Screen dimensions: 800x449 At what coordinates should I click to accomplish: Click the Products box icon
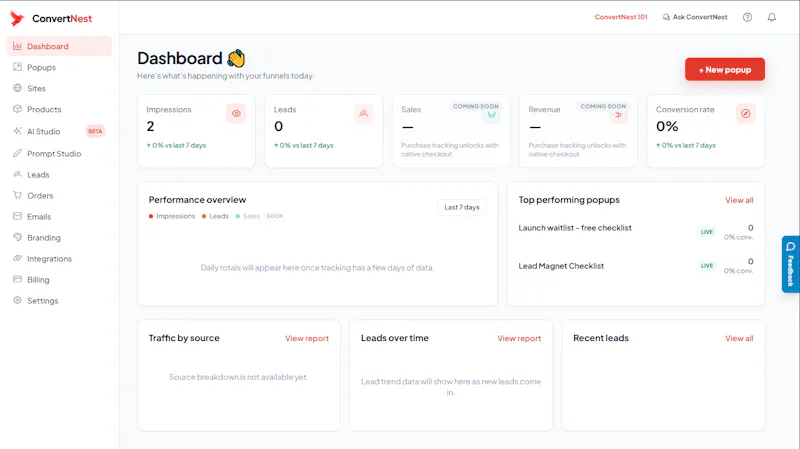pos(17,109)
